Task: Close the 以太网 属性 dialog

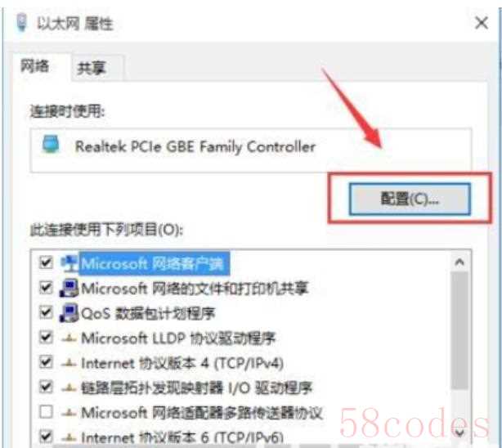Action: (x=482, y=24)
